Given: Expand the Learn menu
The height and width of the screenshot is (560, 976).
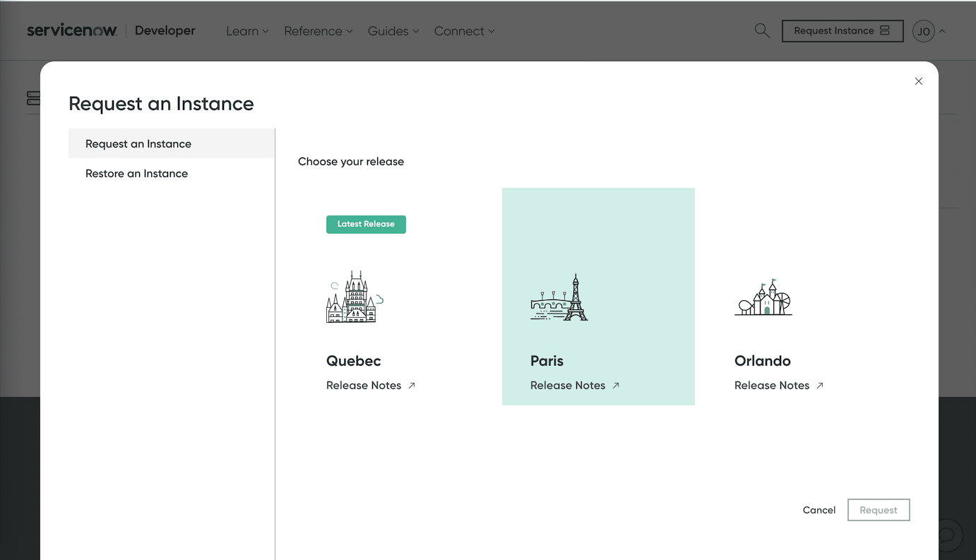Looking at the screenshot, I should pos(247,31).
